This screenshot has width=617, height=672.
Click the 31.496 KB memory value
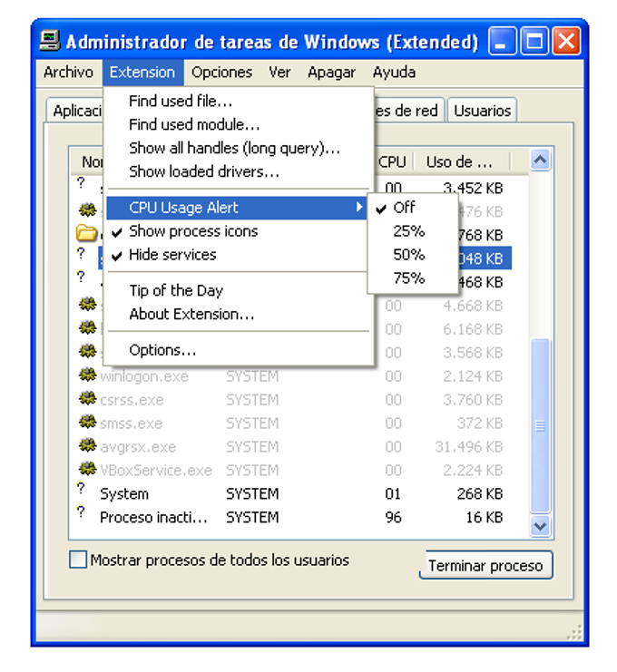(468, 447)
